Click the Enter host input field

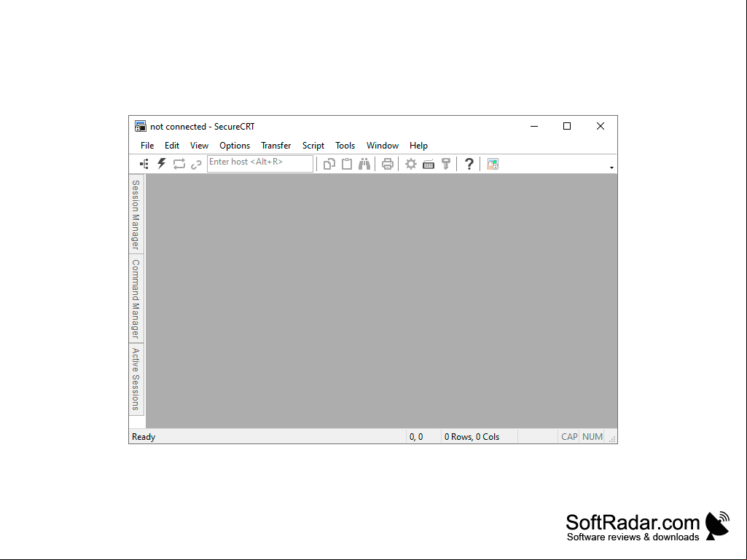click(260, 163)
